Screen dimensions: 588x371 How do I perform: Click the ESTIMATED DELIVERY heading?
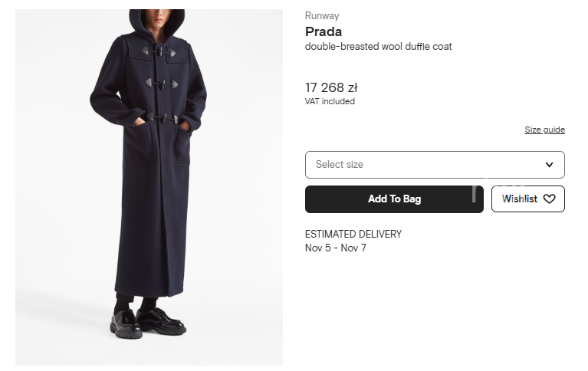point(353,234)
